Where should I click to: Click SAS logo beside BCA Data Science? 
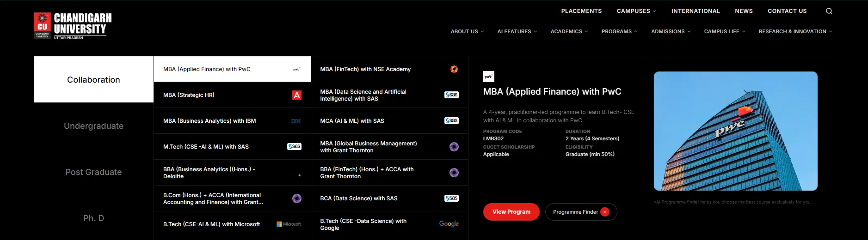(451, 198)
